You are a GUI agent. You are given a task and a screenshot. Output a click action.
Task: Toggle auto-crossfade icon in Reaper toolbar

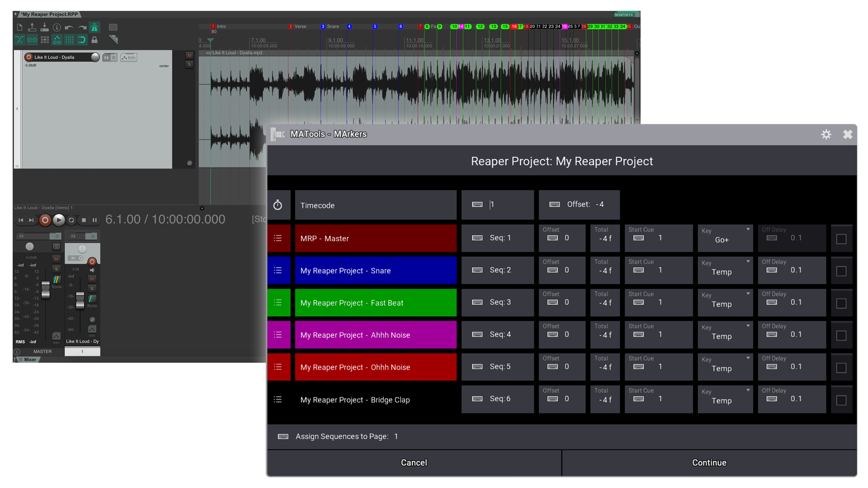[x=19, y=40]
